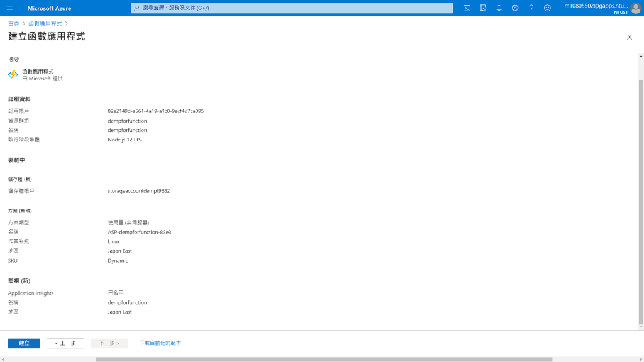The height and width of the screenshot is (362, 644).
Task: Click the 摘要 heading
Action: (x=14, y=60)
